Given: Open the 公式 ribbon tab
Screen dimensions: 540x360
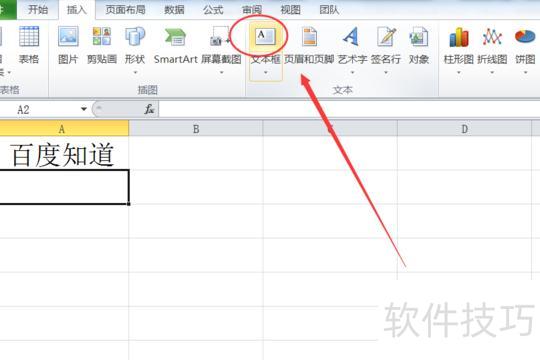Looking at the screenshot, I should click(x=213, y=10).
